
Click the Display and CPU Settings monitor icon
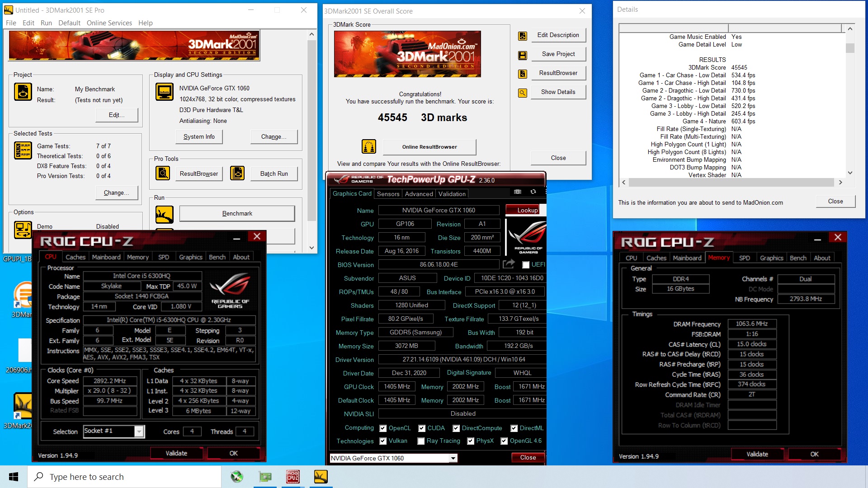click(x=164, y=92)
